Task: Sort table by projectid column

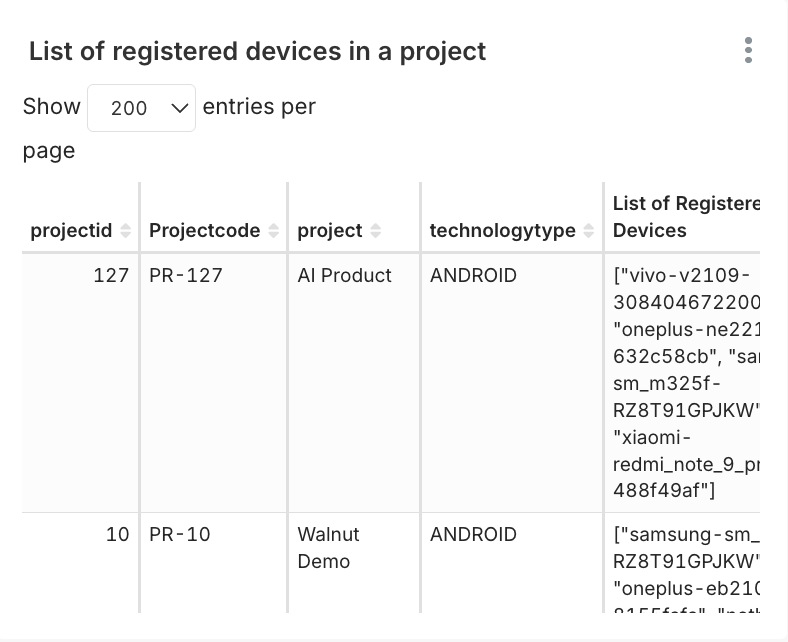Action: (x=125, y=231)
